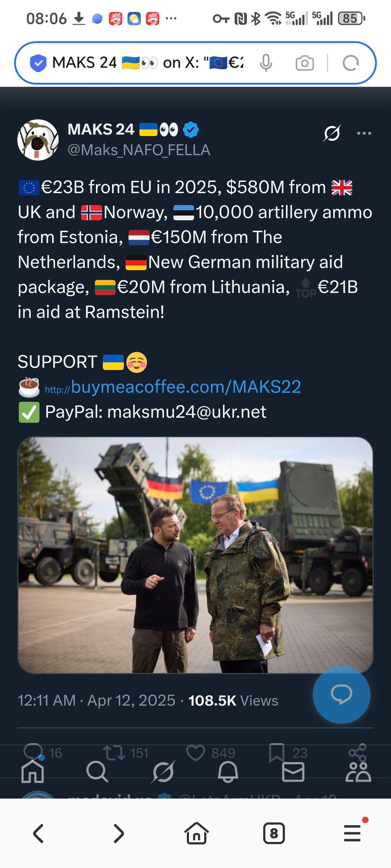391x868 pixels.
Task: Open the Grok tab in bottom navigation
Action: click(x=163, y=771)
